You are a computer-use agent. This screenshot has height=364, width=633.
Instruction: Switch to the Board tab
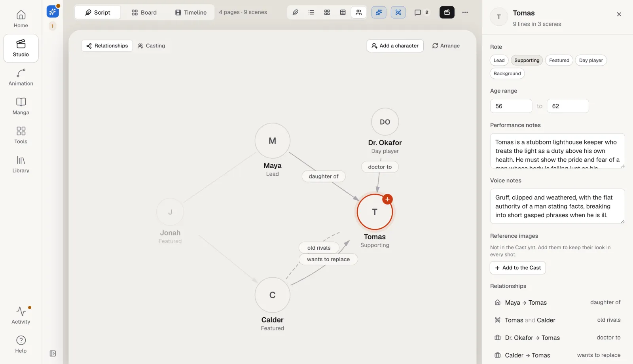[144, 12]
